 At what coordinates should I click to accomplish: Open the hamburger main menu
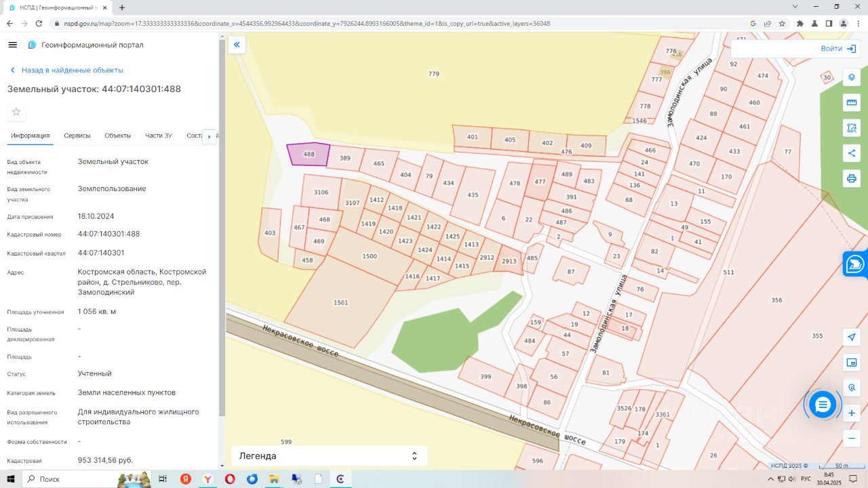point(12,45)
